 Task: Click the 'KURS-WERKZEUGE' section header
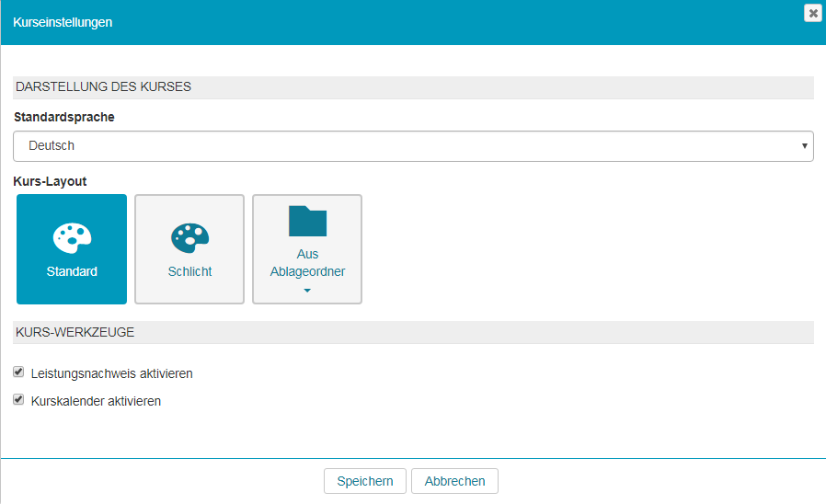[x=75, y=332]
